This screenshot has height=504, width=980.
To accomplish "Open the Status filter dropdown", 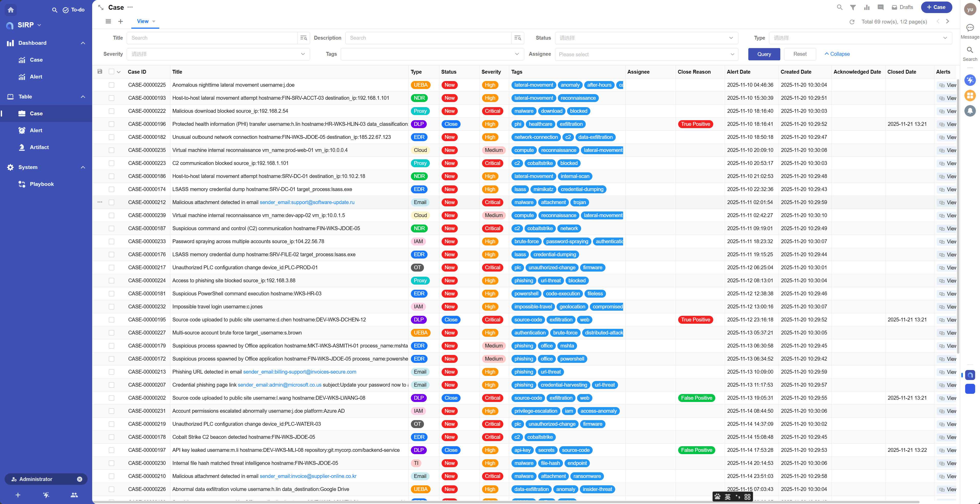I will (646, 38).
